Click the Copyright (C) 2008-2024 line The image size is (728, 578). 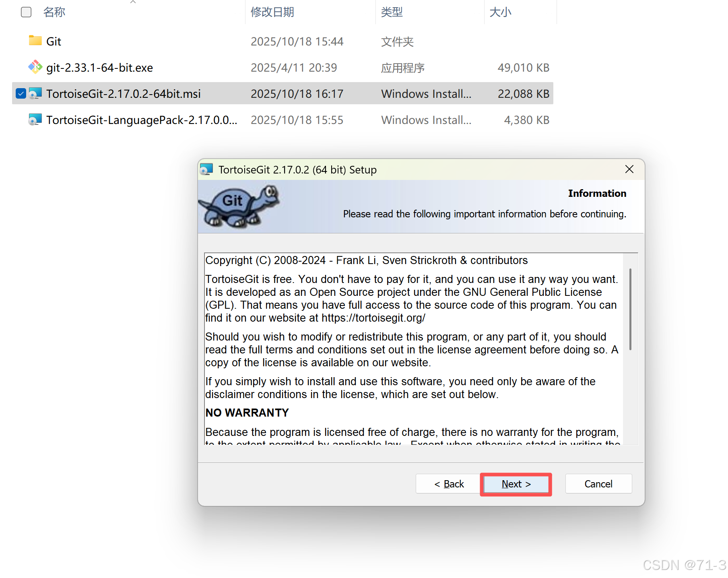(366, 260)
